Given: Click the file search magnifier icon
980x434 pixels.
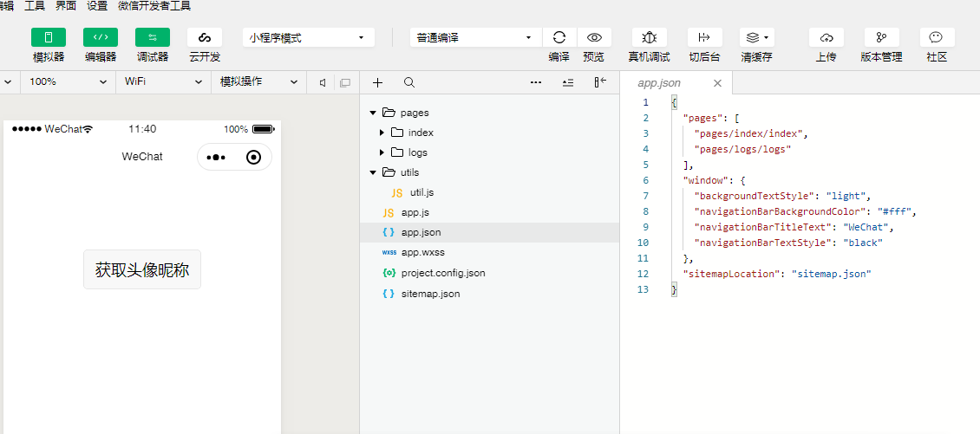Looking at the screenshot, I should pyautogui.click(x=409, y=82).
